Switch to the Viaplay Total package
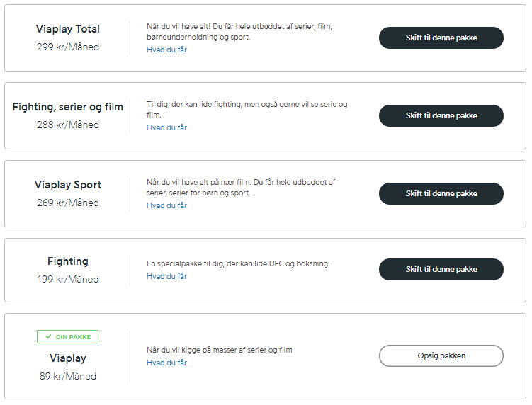Screen dimensions: 532x405 (441, 38)
